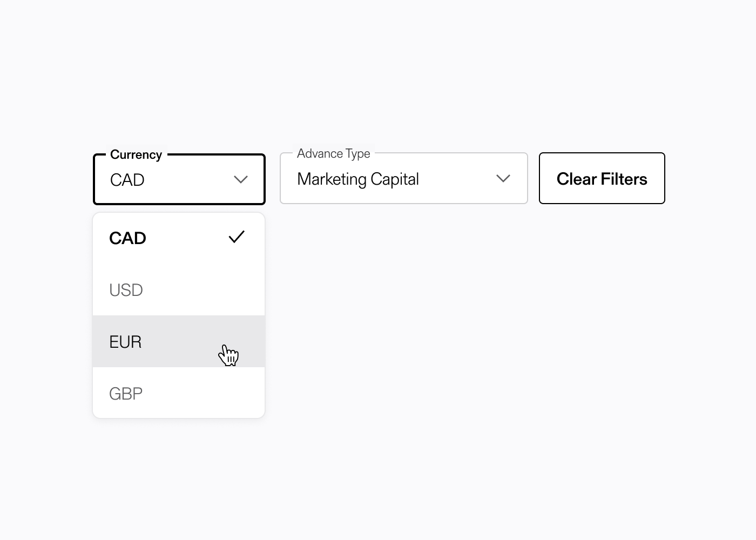Click the highlighted EUR row
The image size is (756, 540).
(162, 341)
